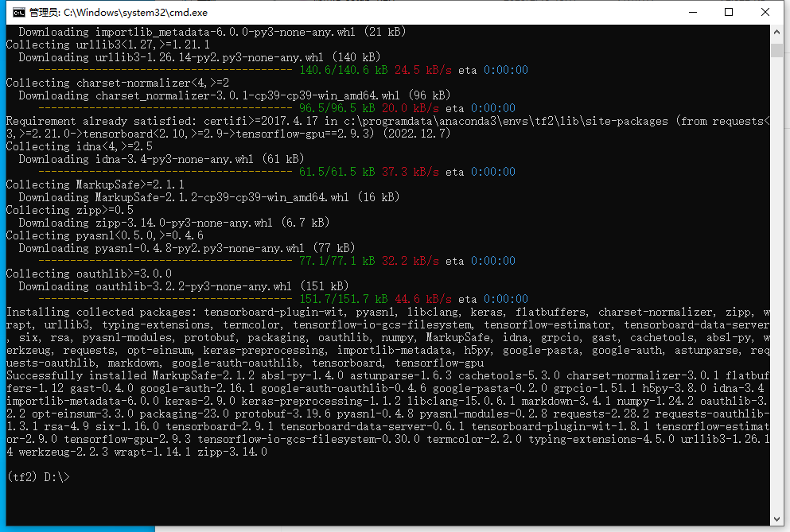
Task: Click the '61.5/61.5 kB' progress text
Action: 337,172
